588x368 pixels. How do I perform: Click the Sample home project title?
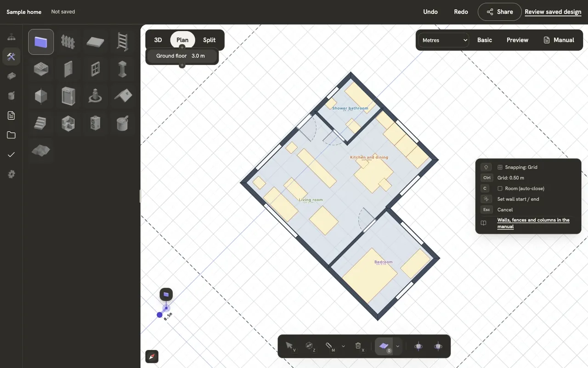pyautogui.click(x=24, y=12)
